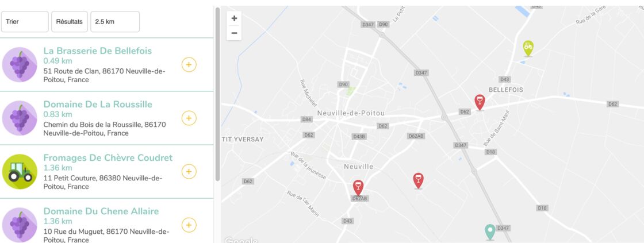The image size is (644, 243).
Task: Click teal location pin near D347
Action: pos(489,232)
